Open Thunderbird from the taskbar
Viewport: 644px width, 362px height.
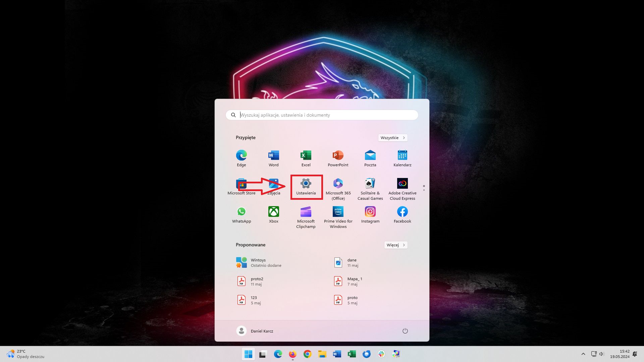click(366, 354)
